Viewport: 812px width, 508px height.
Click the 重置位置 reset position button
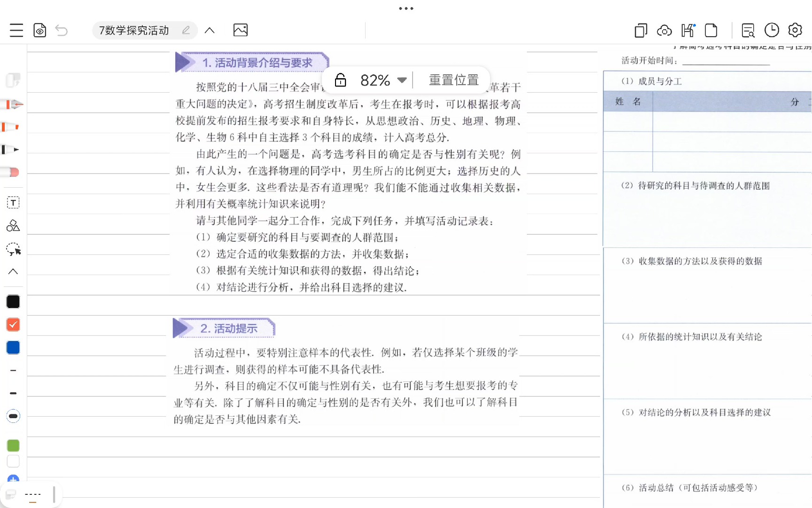point(453,80)
